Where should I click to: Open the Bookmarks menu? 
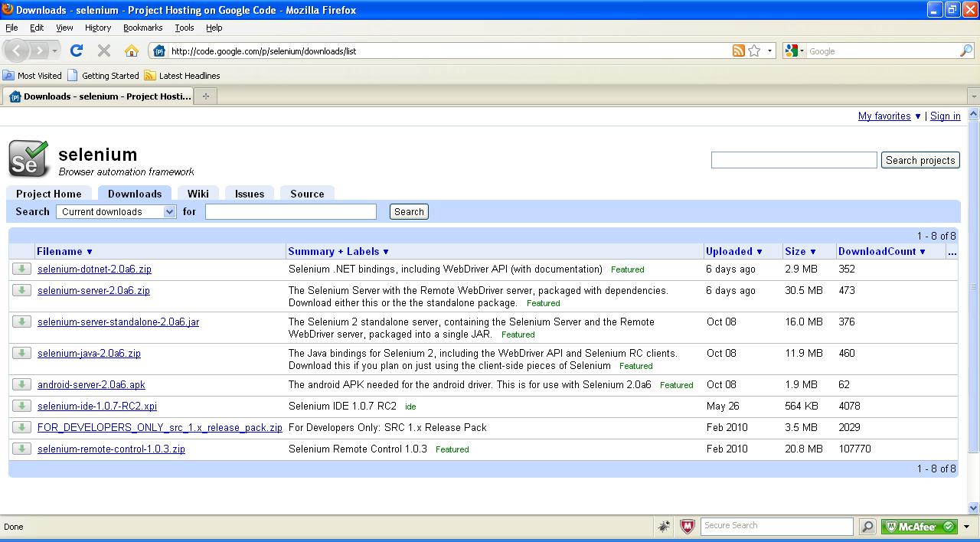pyautogui.click(x=142, y=28)
